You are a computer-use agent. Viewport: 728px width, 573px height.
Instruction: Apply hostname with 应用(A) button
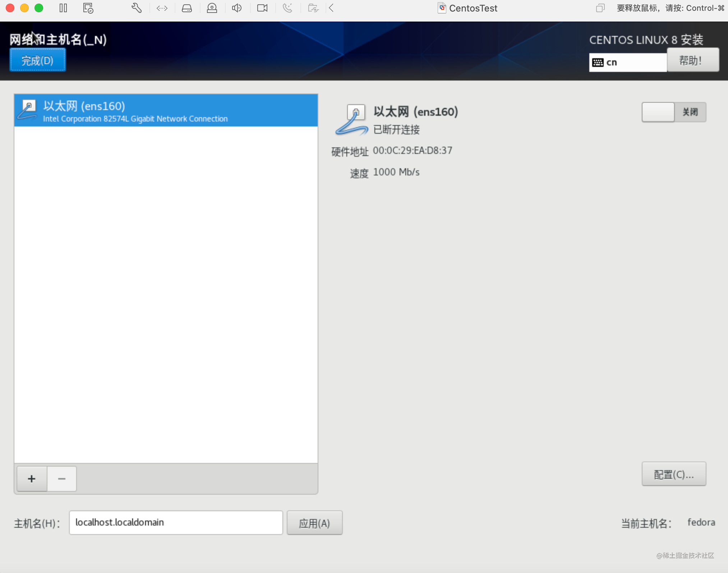tap(314, 523)
